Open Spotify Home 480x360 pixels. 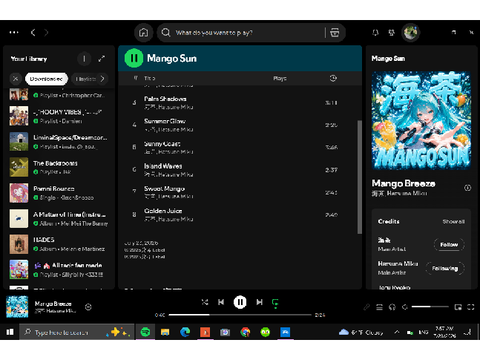tap(144, 32)
